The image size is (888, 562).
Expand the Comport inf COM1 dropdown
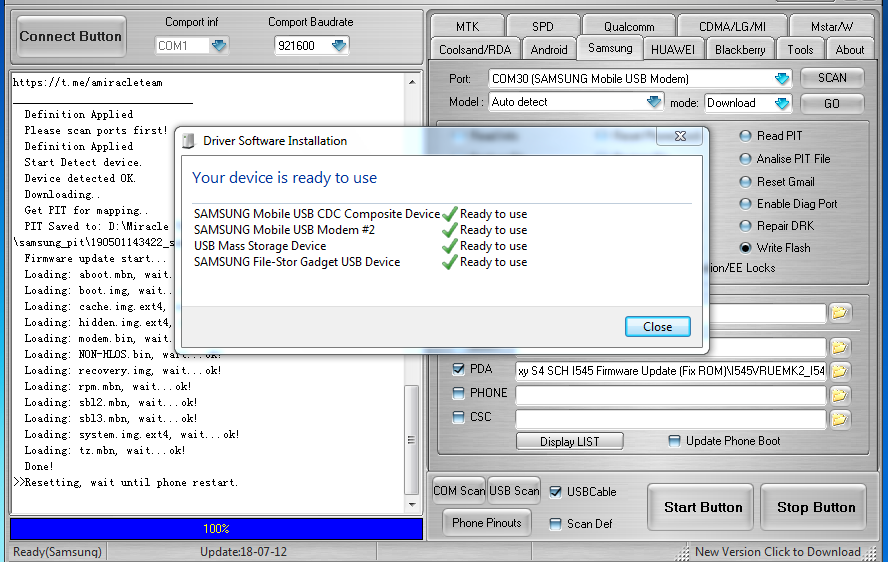219,45
